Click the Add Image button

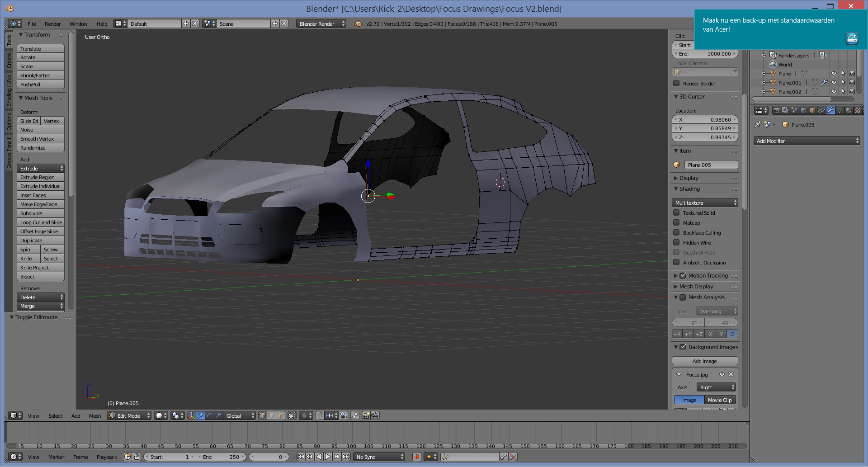pyautogui.click(x=704, y=361)
